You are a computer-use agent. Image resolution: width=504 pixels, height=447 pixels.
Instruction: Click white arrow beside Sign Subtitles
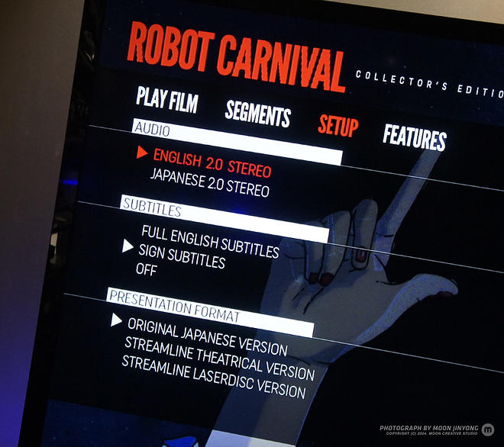click(x=128, y=246)
